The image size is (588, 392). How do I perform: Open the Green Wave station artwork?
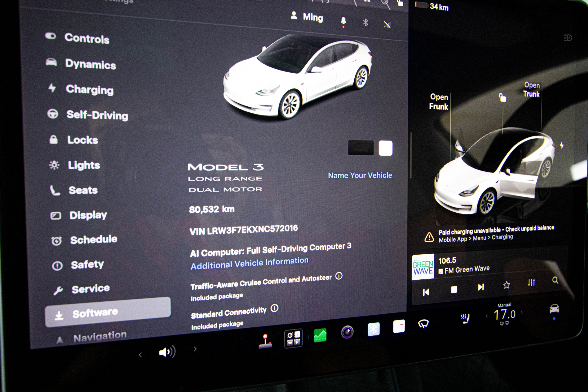pyautogui.click(x=423, y=267)
